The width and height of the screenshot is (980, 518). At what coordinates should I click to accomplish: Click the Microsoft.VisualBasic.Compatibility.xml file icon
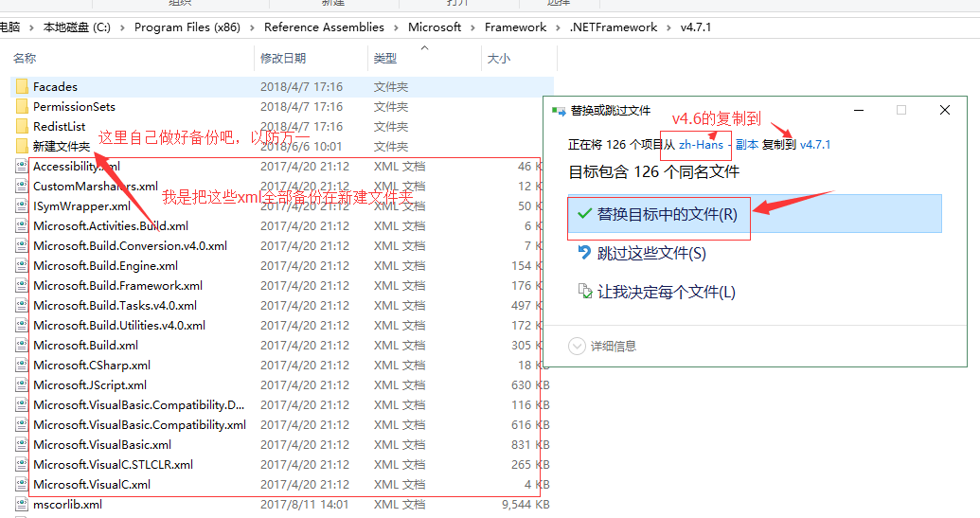coord(22,425)
